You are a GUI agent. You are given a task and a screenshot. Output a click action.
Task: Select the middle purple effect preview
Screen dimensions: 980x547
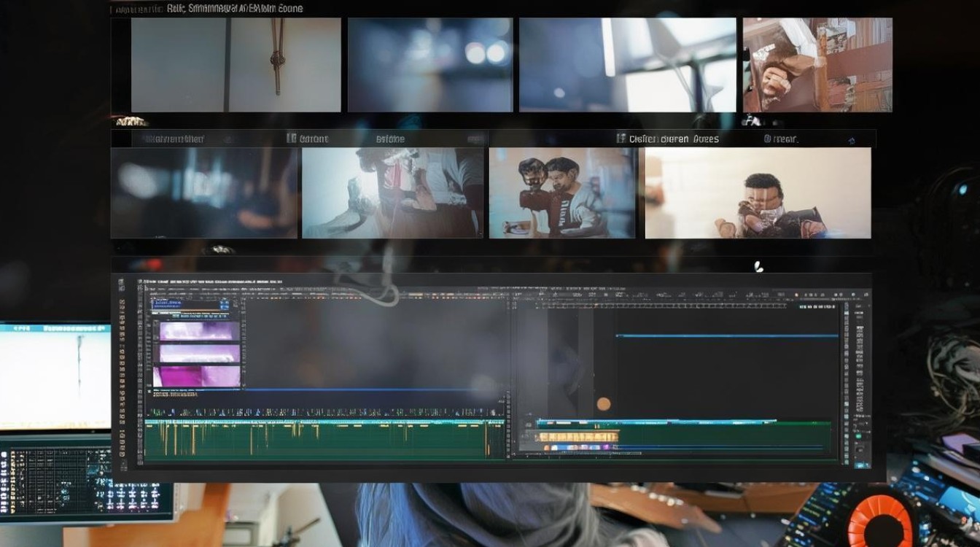pos(199,354)
